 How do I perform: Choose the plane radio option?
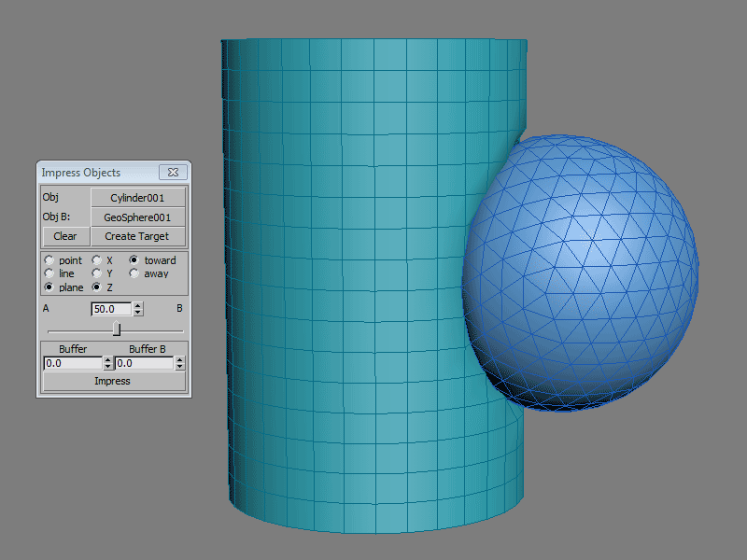pyautogui.click(x=49, y=287)
